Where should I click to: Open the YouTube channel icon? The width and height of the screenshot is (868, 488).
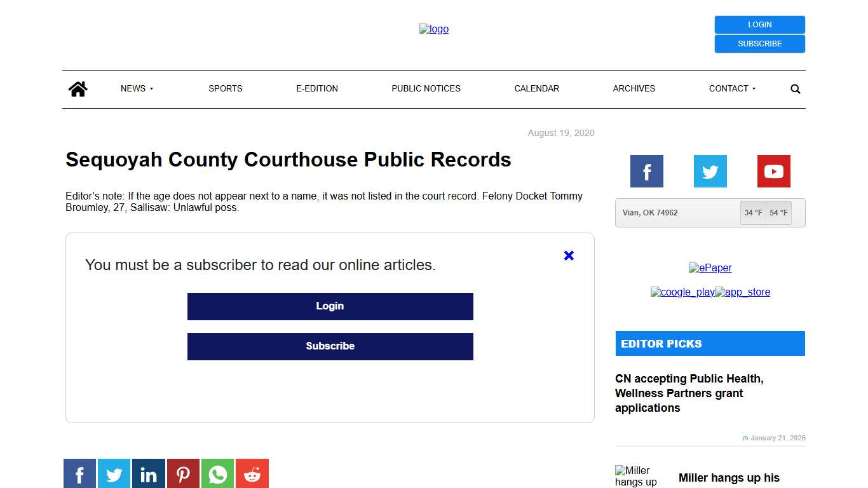coord(773,171)
